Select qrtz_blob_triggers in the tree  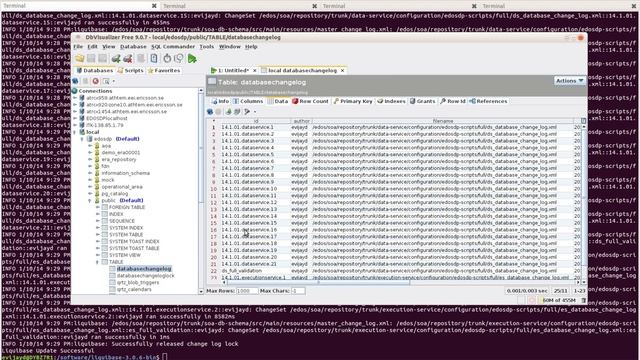pos(138,282)
